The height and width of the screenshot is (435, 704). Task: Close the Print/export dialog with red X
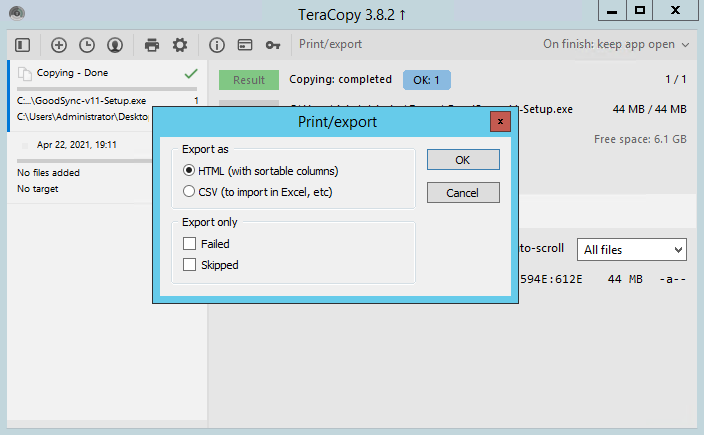click(x=500, y=122)
